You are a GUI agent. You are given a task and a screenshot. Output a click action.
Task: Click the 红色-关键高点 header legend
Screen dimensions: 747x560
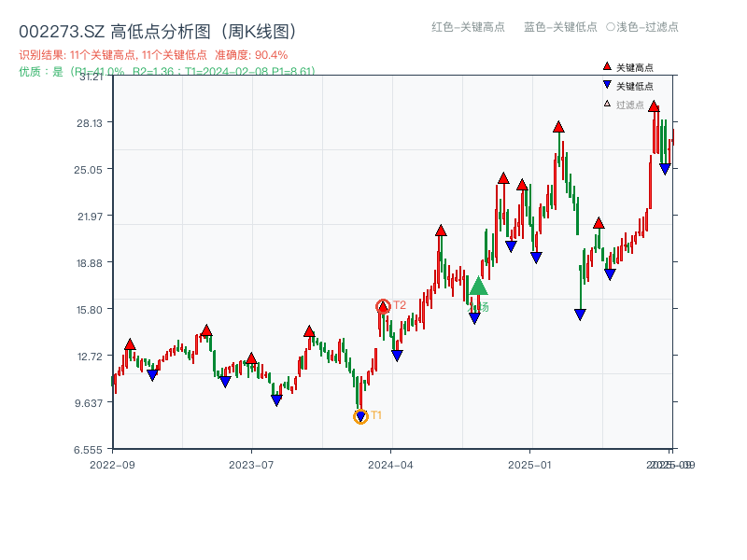point(468,27)
